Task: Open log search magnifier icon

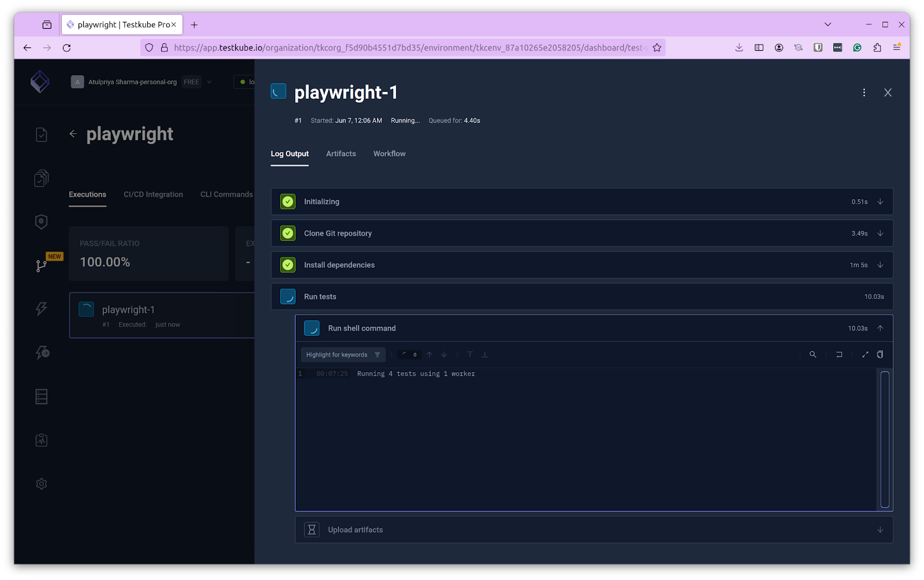Action: pos(813,354)
